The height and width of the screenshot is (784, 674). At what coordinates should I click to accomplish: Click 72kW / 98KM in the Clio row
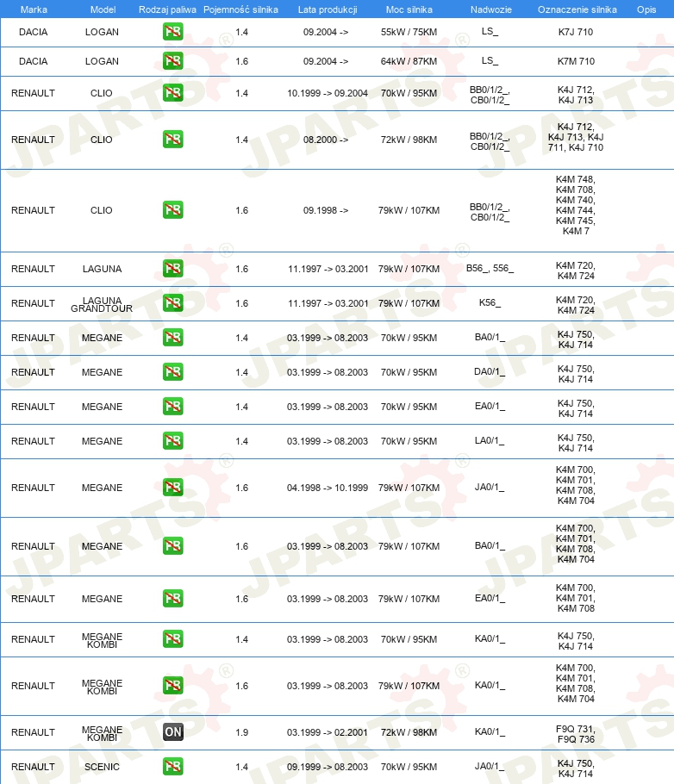point(409,140)
